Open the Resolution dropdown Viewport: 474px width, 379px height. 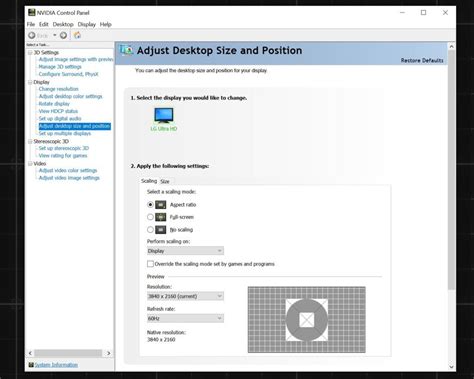pyautogui.click(x=185, y=296)
